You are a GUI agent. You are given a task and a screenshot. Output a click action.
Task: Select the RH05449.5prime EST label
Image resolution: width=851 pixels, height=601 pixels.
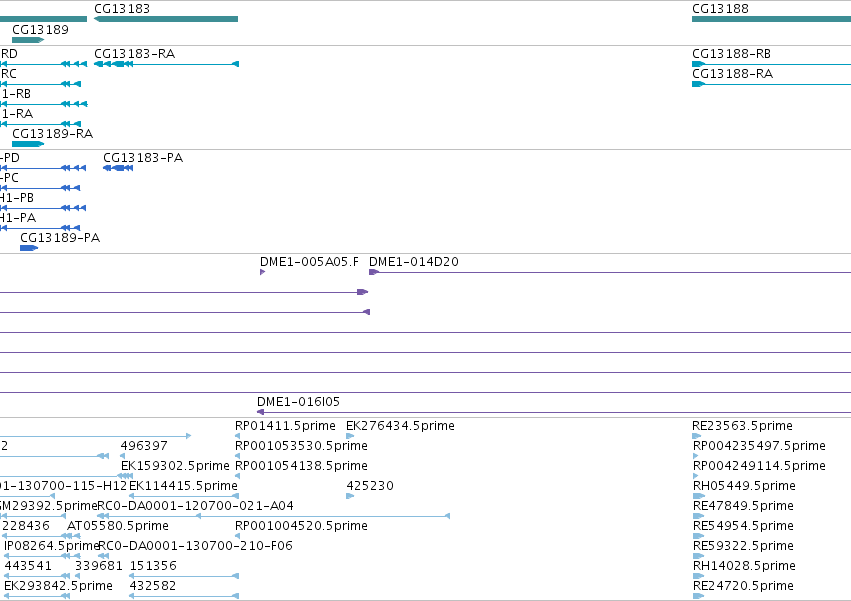[744, 486]
